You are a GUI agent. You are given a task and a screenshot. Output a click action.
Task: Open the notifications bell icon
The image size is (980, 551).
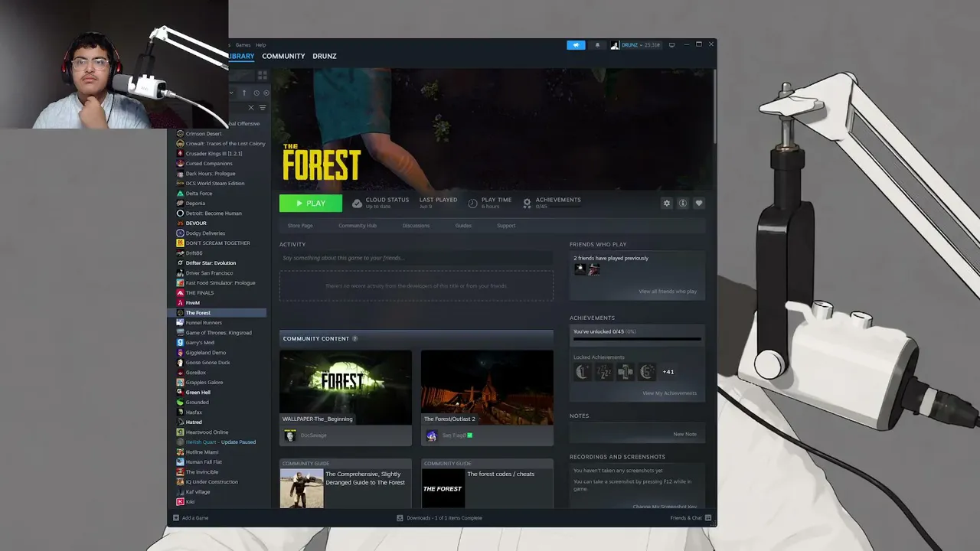coord(598,45)
